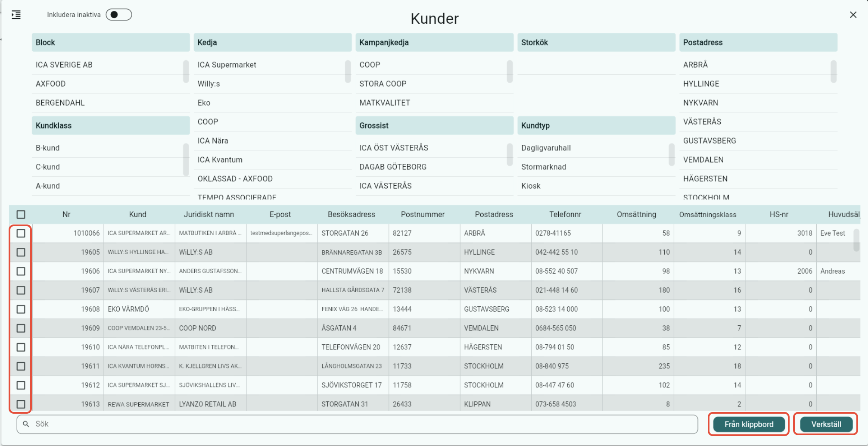Tick the select-all checkbox in table header
Image resolution: width=868 pixels, height=446 pixels.
(21, 214)
